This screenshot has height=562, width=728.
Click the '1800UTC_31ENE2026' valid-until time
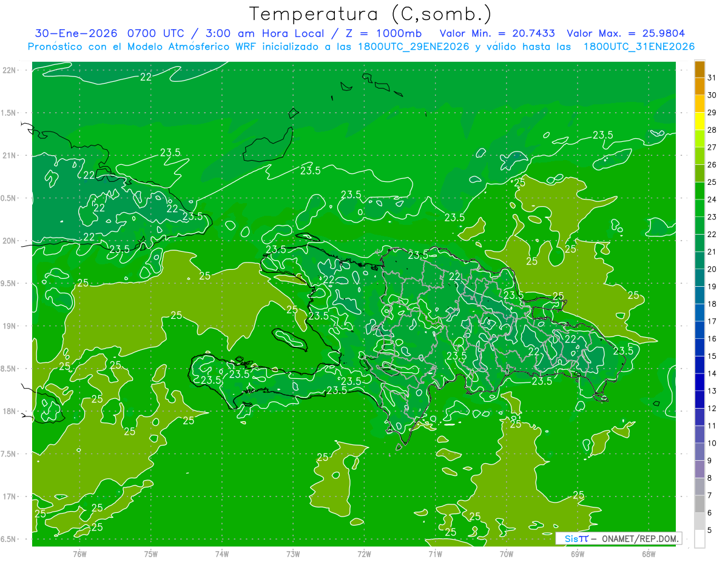639,47
